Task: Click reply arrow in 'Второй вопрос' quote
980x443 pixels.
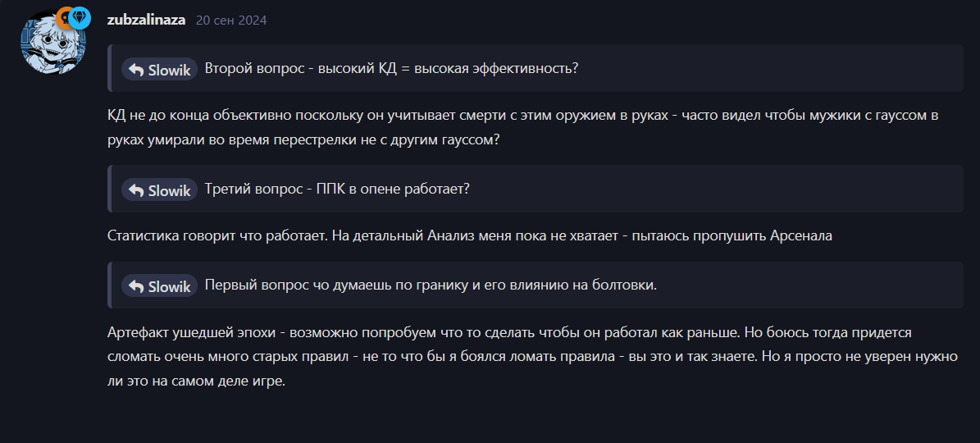Action: pyautogui.click(x=136, y=70)
